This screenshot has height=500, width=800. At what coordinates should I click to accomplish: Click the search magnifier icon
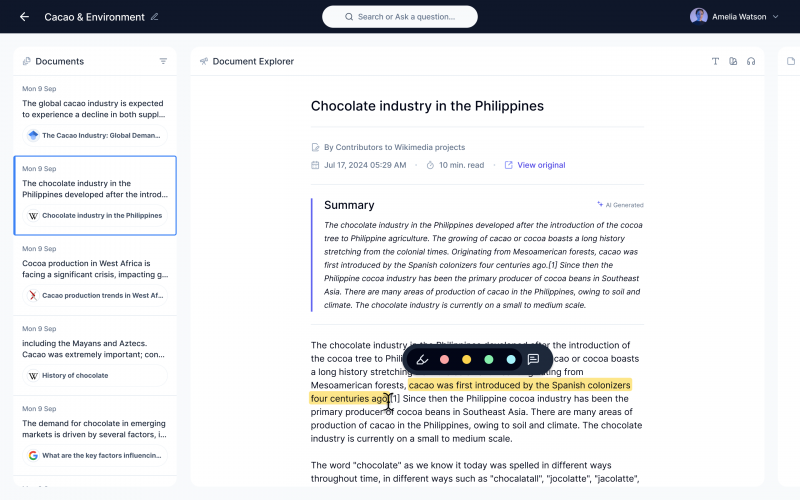pos(349,17)
